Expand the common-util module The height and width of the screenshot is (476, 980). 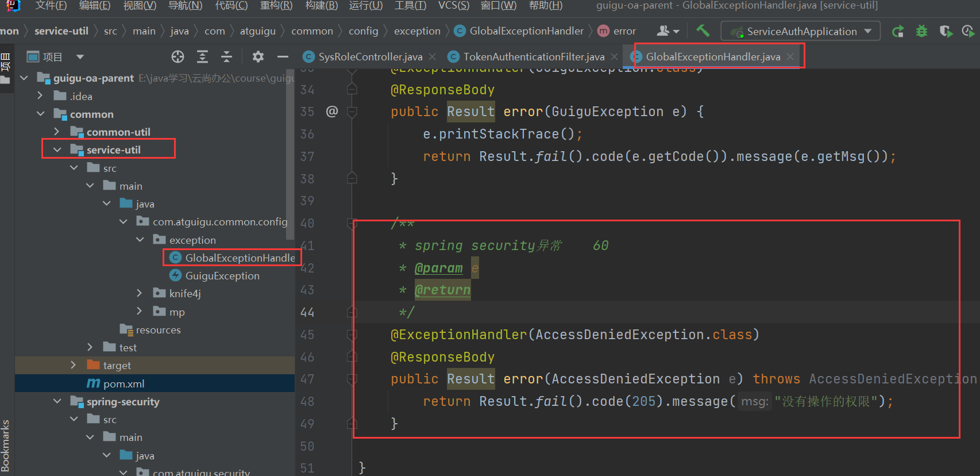click(57, 132)
